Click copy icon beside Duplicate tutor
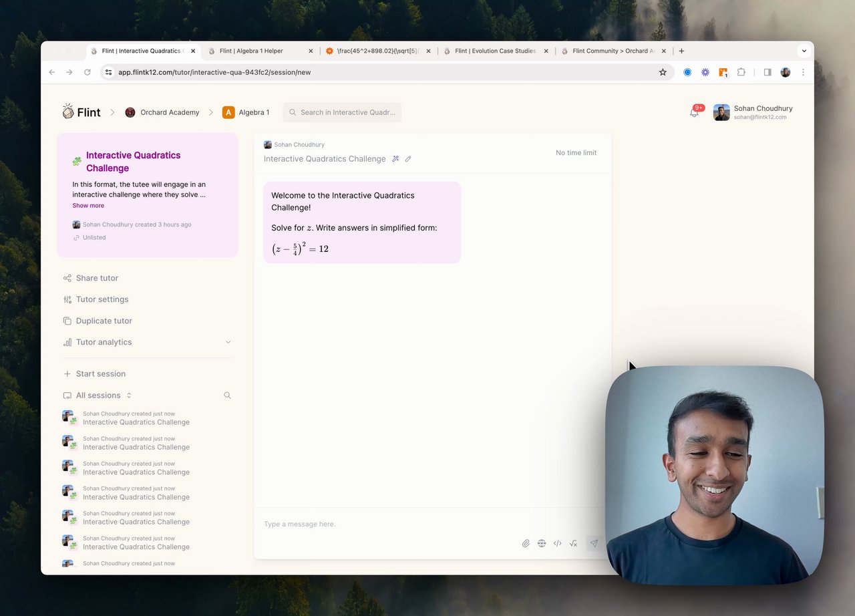This screenshot has width=855, height=616. (67, 321)
